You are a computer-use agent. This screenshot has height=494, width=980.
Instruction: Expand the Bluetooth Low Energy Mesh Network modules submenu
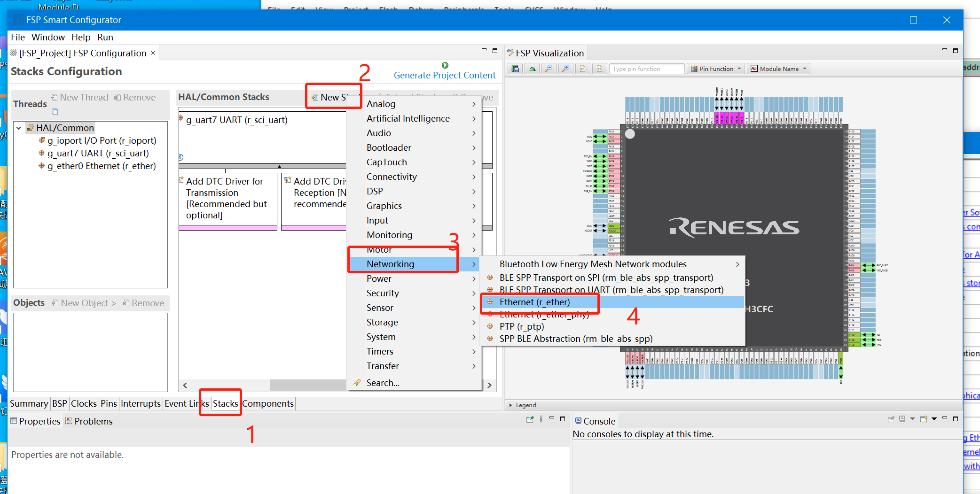click(737, 264)
